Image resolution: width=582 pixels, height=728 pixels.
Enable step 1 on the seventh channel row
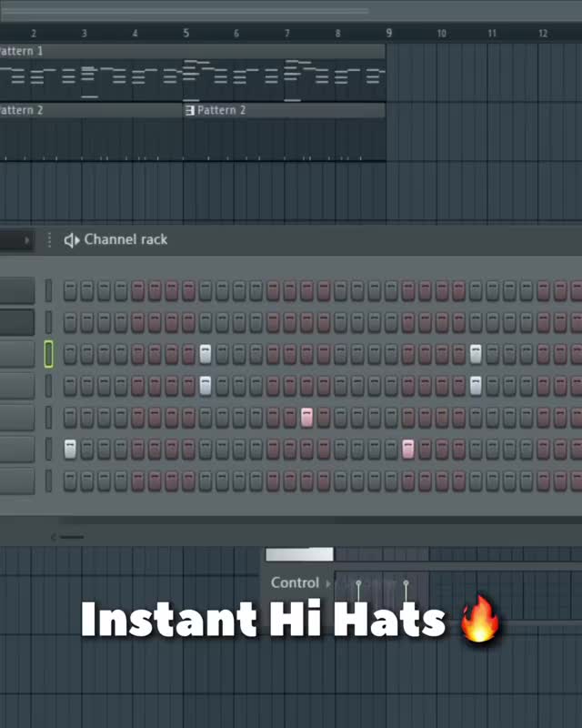tap(70, 480)
